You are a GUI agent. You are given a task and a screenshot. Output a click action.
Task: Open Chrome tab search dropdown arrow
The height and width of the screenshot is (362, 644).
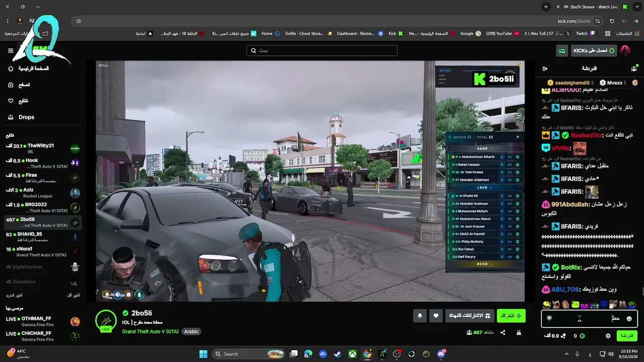point(636,7)
